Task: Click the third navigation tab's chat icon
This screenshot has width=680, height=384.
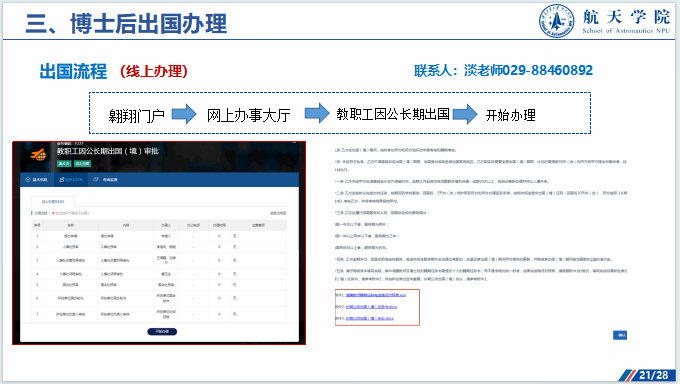Action: point(96,179)
